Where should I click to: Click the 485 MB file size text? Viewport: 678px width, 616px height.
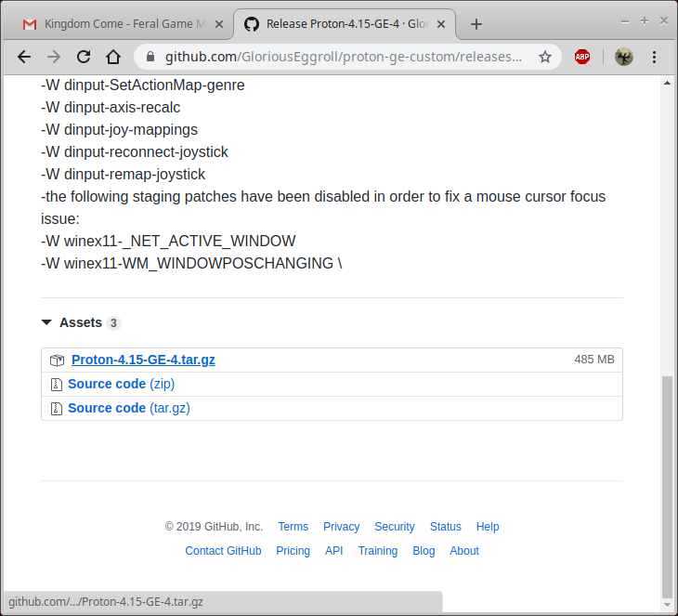click(594, 360)
